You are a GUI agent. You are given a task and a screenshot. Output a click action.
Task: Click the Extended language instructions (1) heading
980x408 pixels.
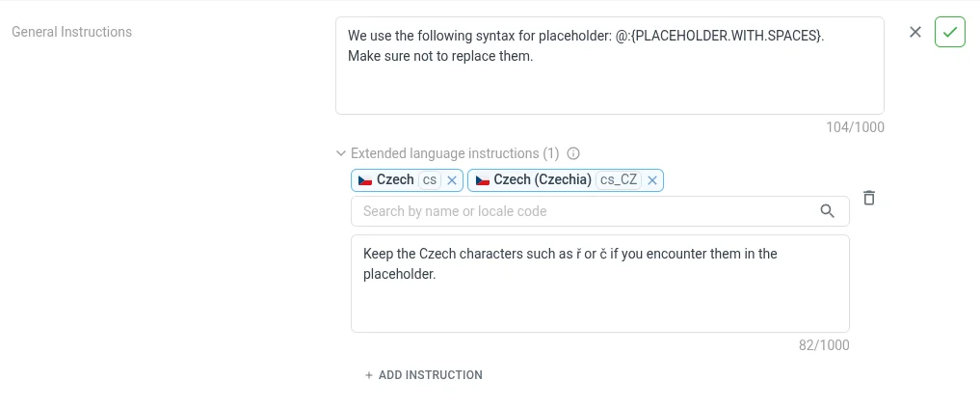tap(454, 153)
